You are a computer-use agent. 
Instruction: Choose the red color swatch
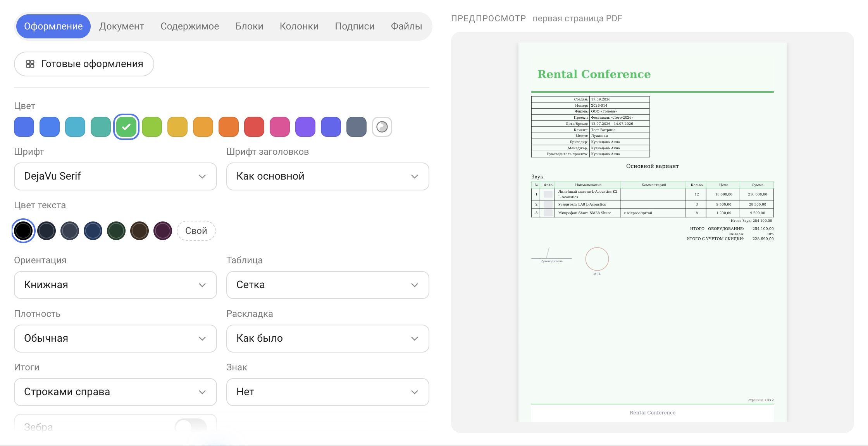tap(254, 127)
